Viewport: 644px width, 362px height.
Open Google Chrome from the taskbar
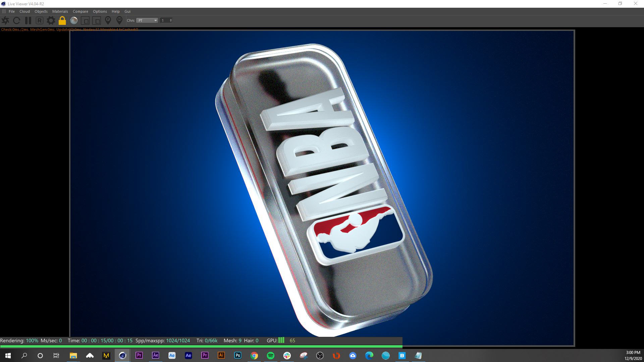click(x=254, y=355)
